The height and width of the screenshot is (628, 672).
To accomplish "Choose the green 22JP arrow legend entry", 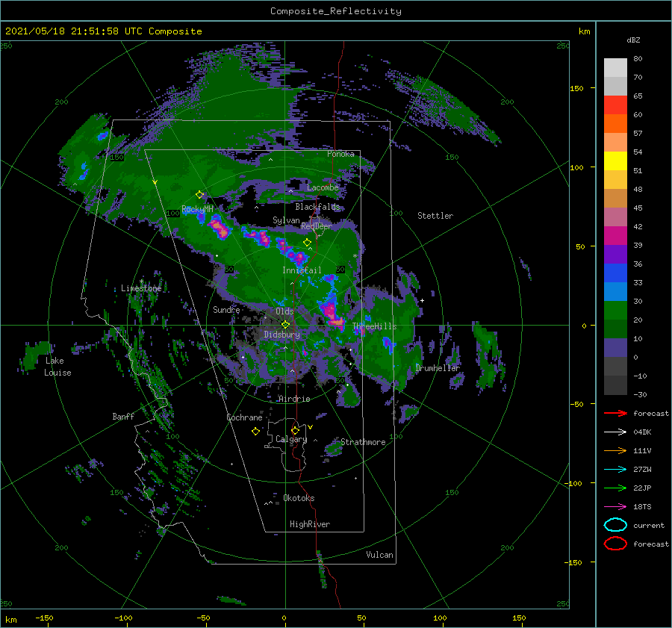I will point(615,488).
